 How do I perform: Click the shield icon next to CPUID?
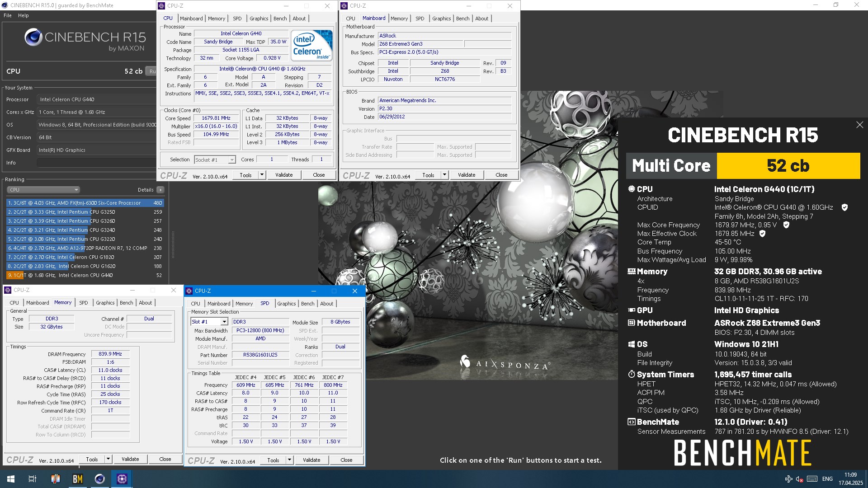[x=844, y=207]
